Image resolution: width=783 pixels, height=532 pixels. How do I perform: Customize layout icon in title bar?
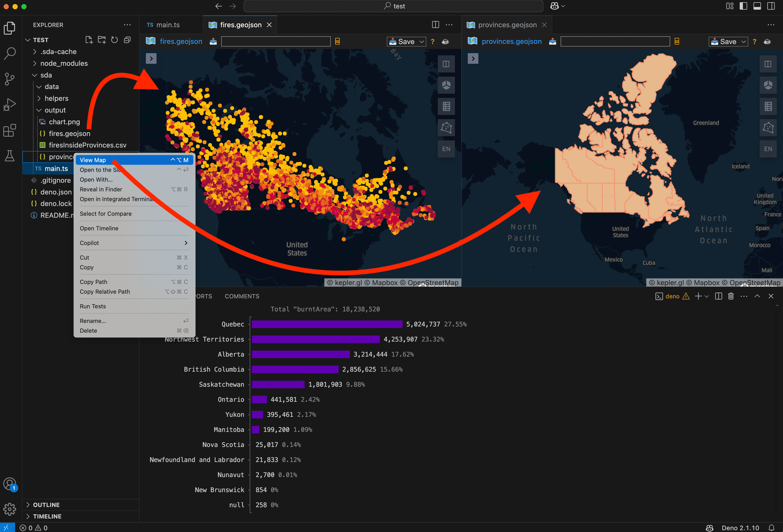(x=729, y=6)
